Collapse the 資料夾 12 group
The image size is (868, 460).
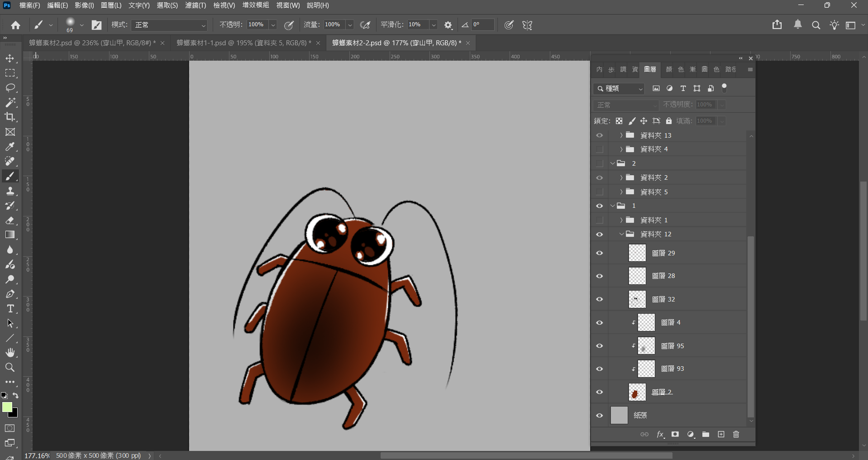pyautogui.click(x=621, y=234)
